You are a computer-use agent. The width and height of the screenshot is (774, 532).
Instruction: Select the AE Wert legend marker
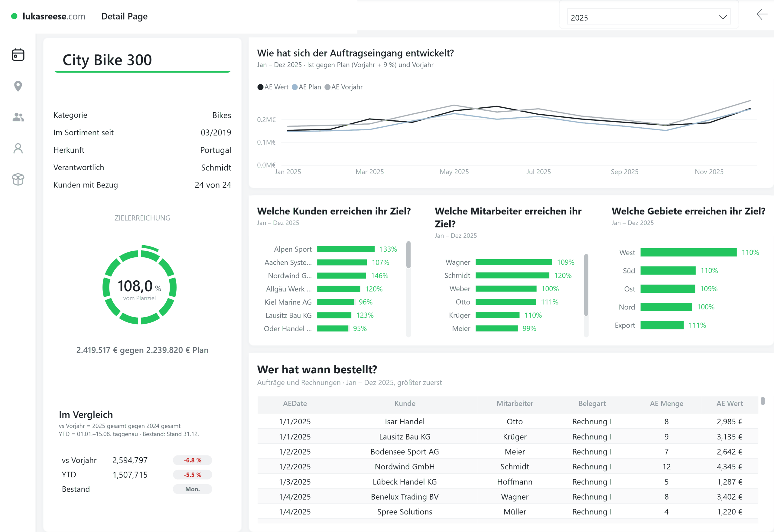260,87
